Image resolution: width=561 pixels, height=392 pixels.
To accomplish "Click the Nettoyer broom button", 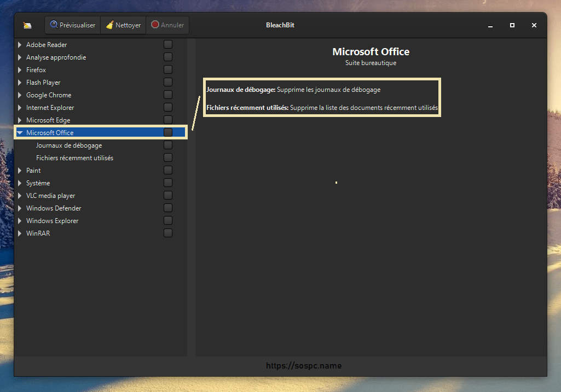I will pos(123,25).
